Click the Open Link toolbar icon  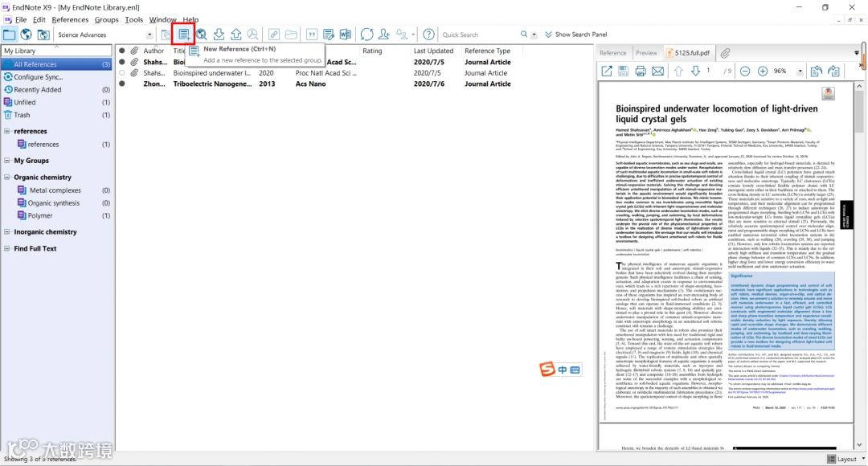(274, 35)
